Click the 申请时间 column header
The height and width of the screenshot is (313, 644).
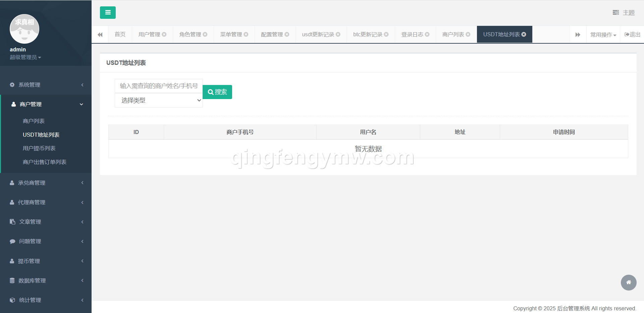(x=564, y=132)
